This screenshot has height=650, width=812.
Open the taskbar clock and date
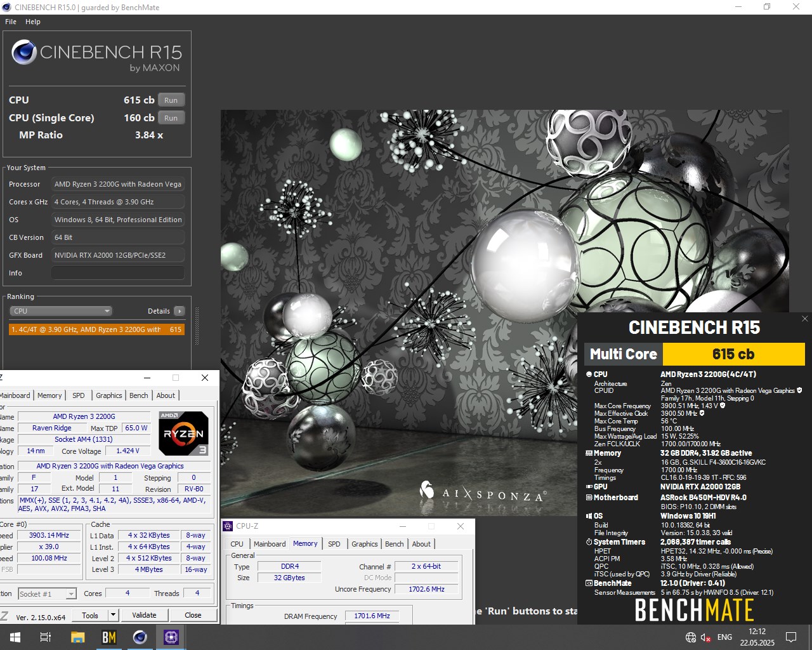pos(757,637)
